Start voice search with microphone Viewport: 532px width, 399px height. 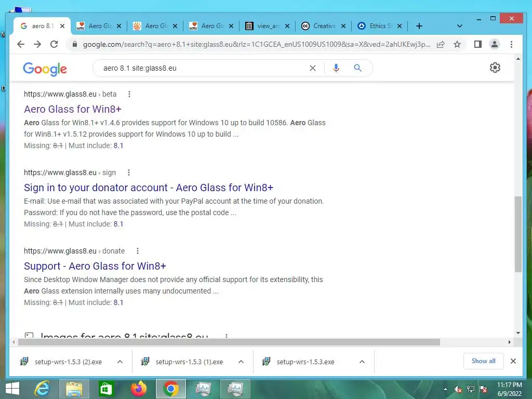(x=336, y=68)
